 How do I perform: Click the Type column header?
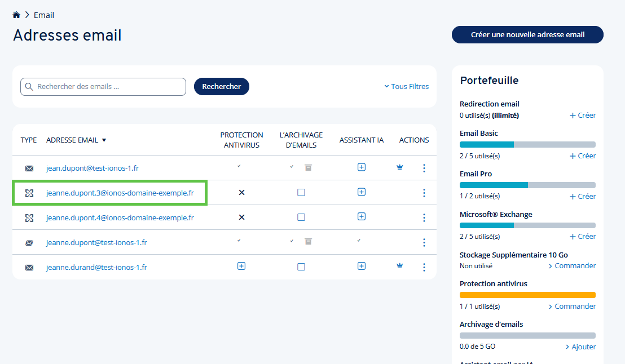click(29, 140)
